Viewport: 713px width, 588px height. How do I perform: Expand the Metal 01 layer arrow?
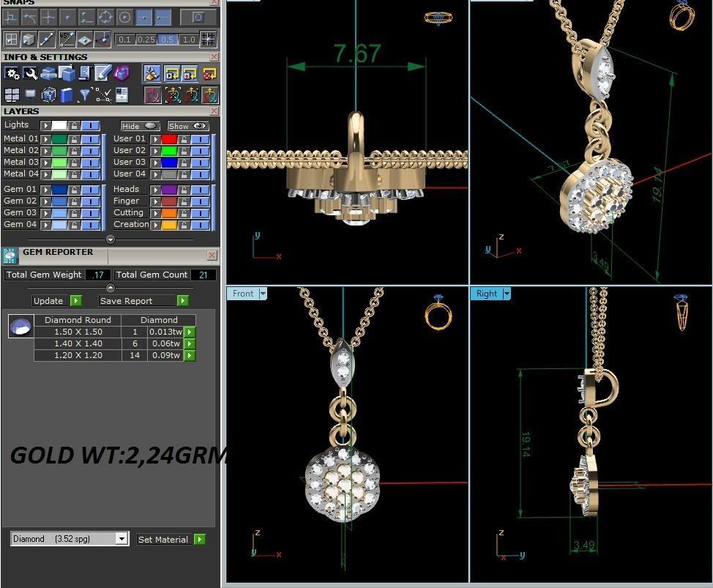(45, 139)
